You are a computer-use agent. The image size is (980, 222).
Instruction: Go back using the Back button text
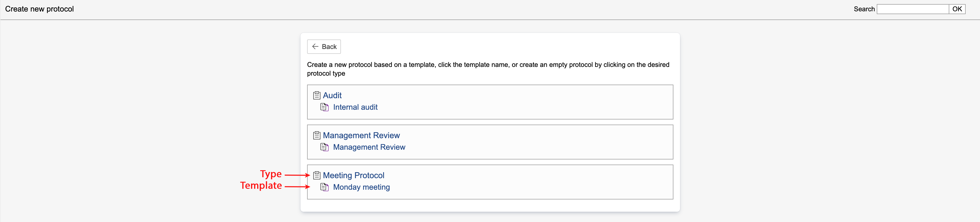[329, 47]
